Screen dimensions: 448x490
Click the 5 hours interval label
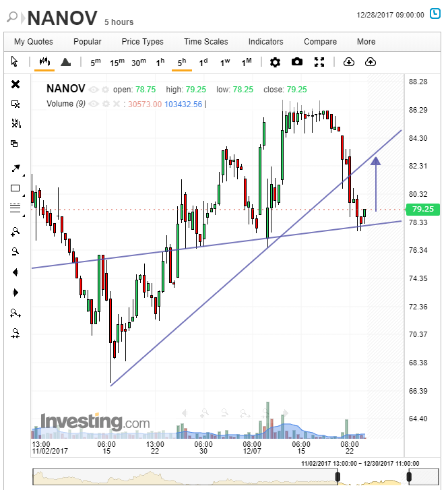tap(119, 22)
